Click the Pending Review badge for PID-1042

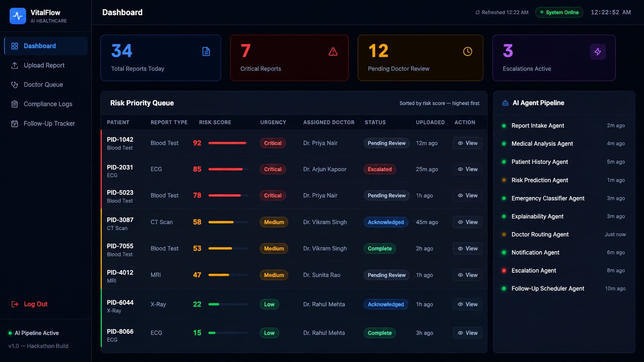coord(386,143)
